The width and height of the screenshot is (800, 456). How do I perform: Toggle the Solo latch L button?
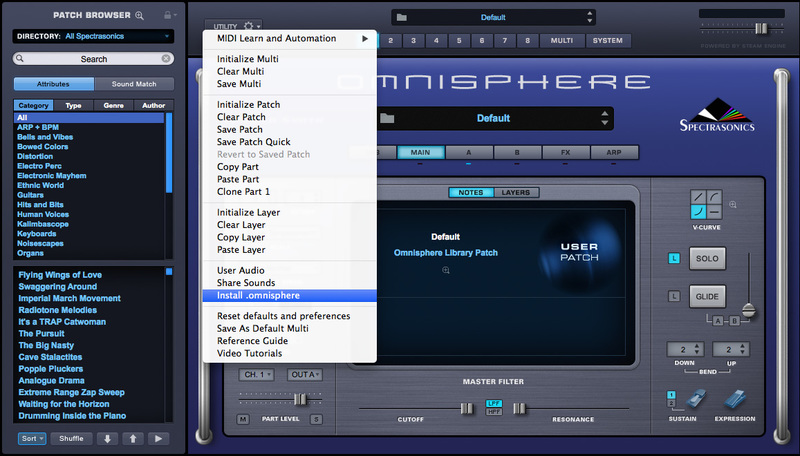coord(674,259)
